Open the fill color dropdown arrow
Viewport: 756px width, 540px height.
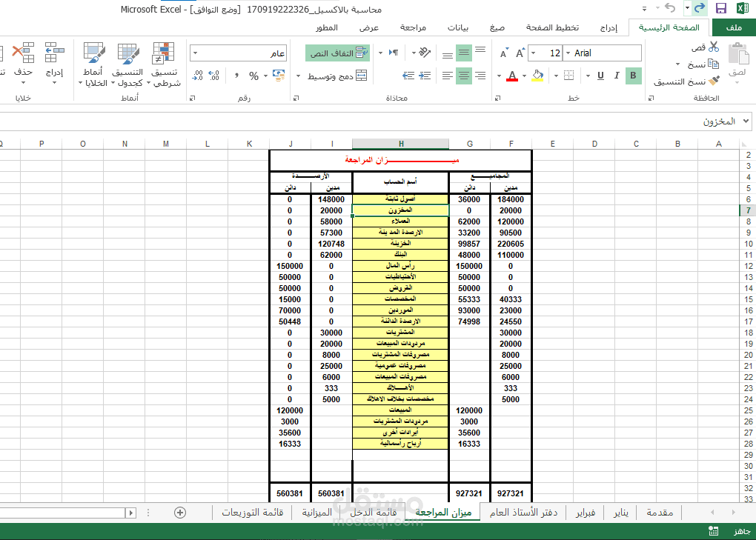point(525,76)
